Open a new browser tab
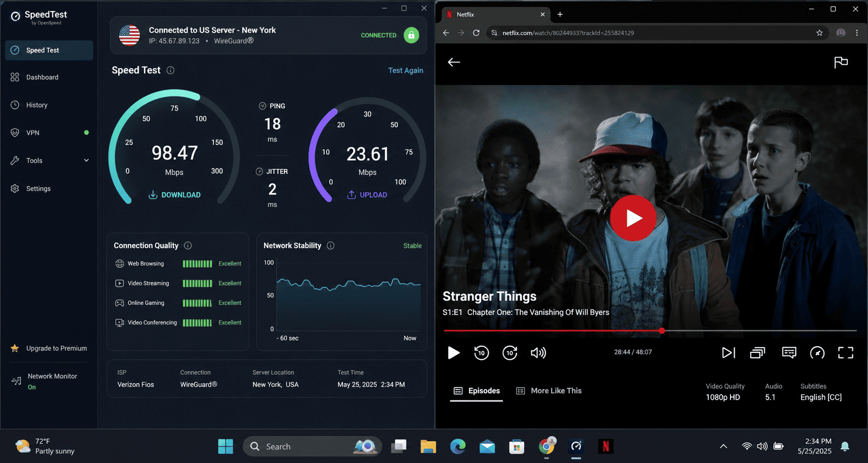The image size is (868, 463). pos(560,15)
